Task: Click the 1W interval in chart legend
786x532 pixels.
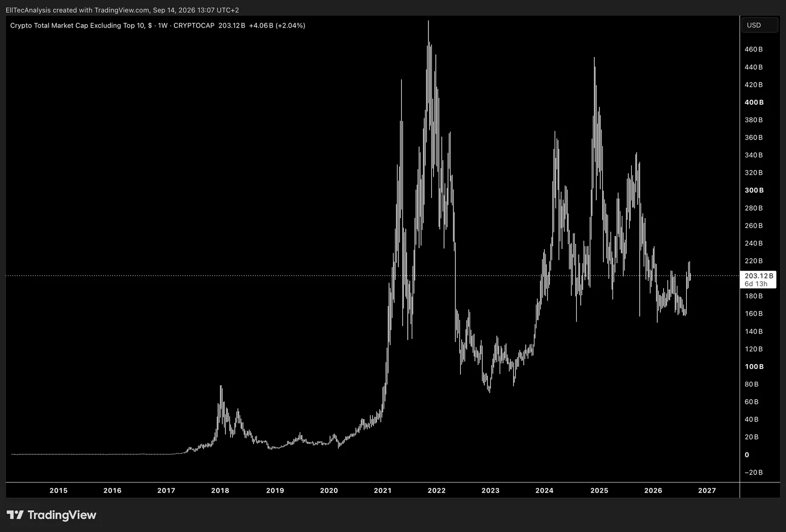Action: click(x=163, y=26)
